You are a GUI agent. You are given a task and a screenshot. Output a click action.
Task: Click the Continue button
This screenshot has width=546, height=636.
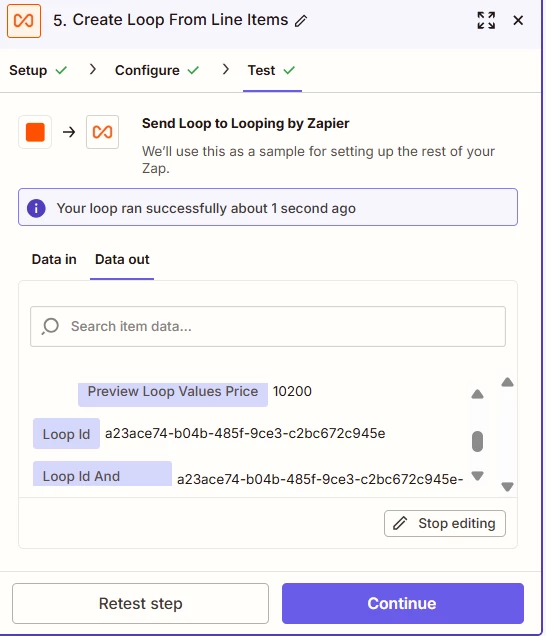[x=402, y=604]
